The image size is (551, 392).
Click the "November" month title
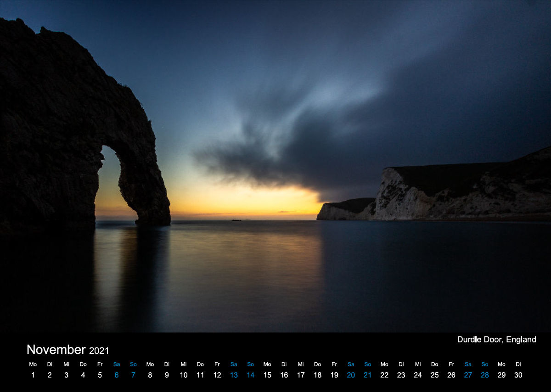coord(56,349)
